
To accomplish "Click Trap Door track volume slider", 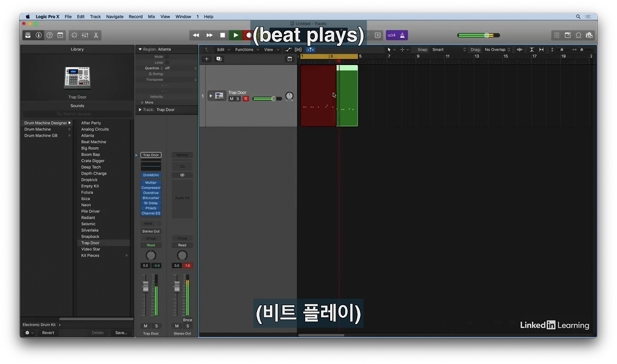I will [268, 99].
